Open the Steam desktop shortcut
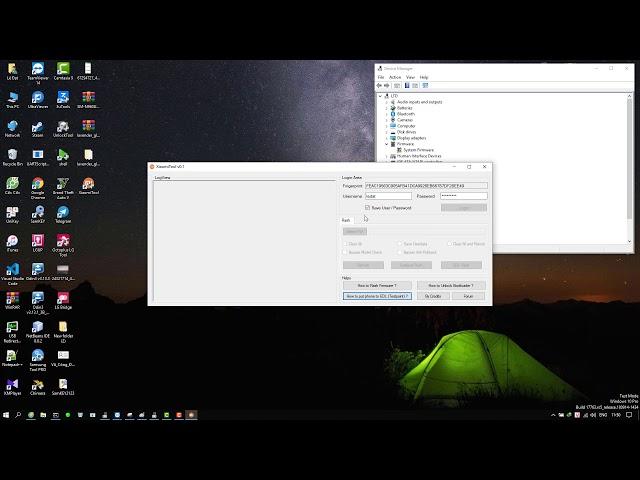Screen dimensions: 640x480 37,127
